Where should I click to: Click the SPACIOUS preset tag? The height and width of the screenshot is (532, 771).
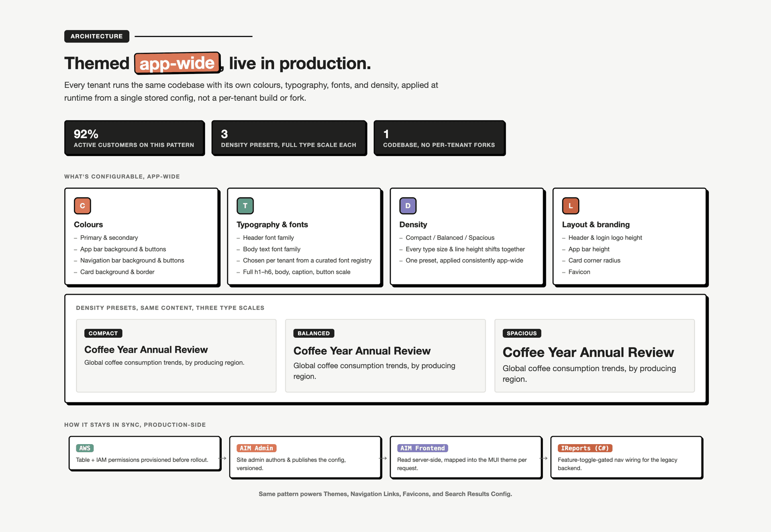click(x=522, y=333)
